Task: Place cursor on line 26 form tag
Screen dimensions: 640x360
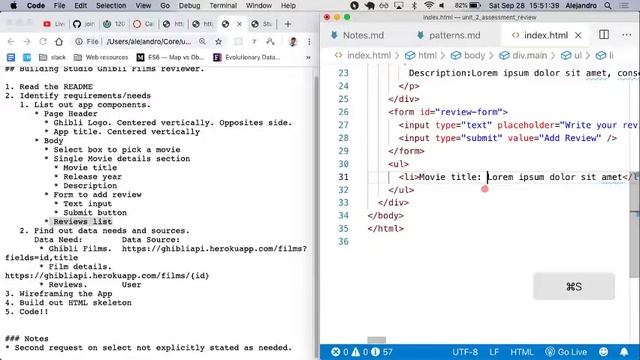Action: click(448, 112)
